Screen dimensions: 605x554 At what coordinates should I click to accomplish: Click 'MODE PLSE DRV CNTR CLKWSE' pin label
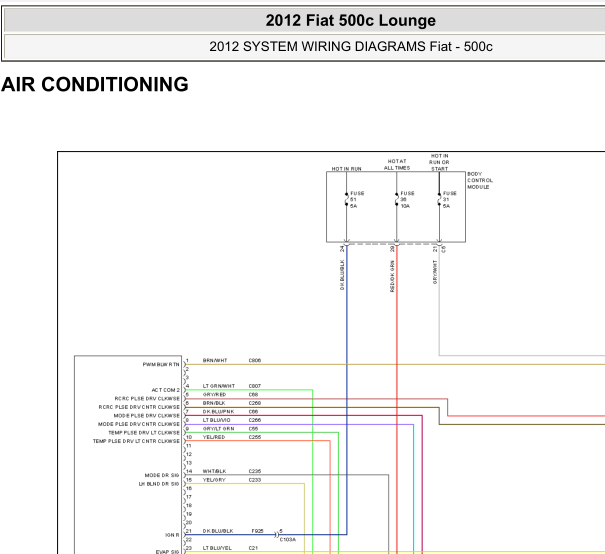click(139, 424)
